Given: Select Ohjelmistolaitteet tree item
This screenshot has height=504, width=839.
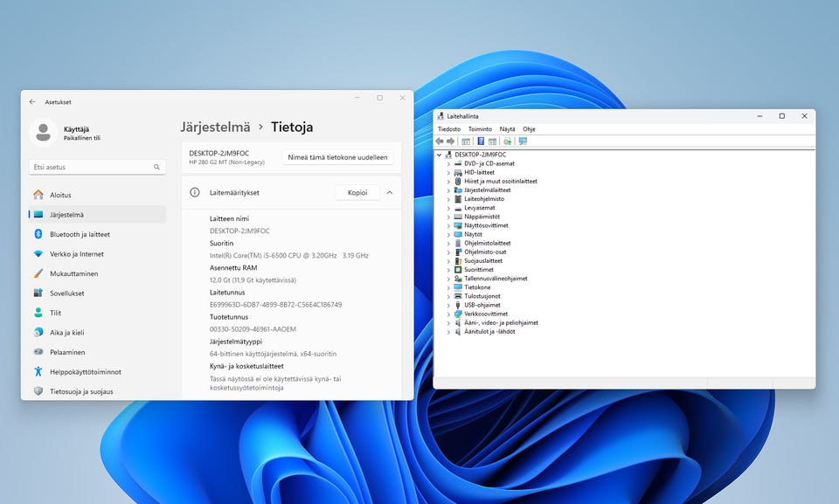Looking at the screenshot, I should click(x=487, y=243).
